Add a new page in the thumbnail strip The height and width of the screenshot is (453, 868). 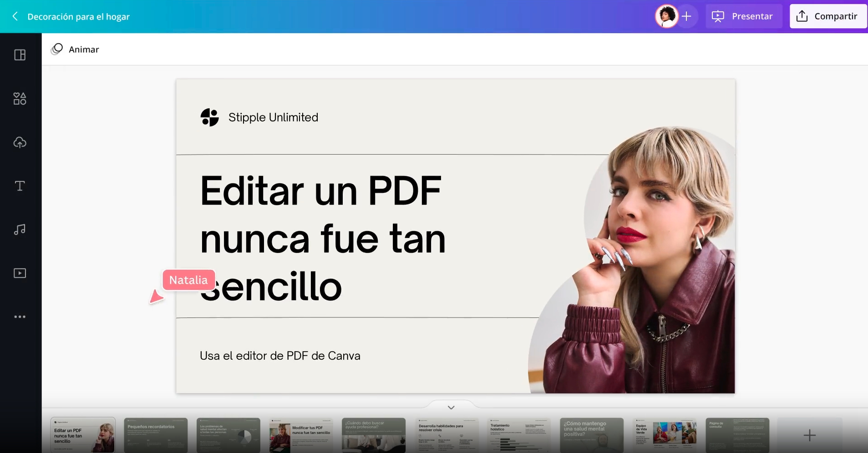coord(809,435)
